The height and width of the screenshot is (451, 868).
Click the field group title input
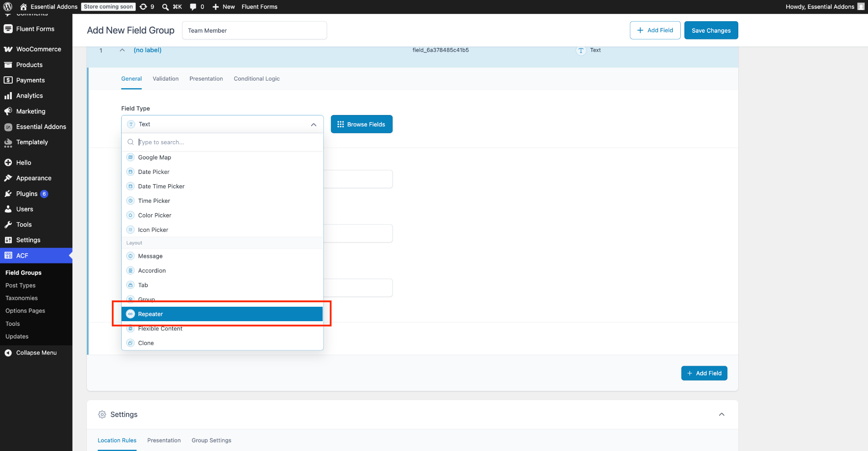(x=254, y=31)
